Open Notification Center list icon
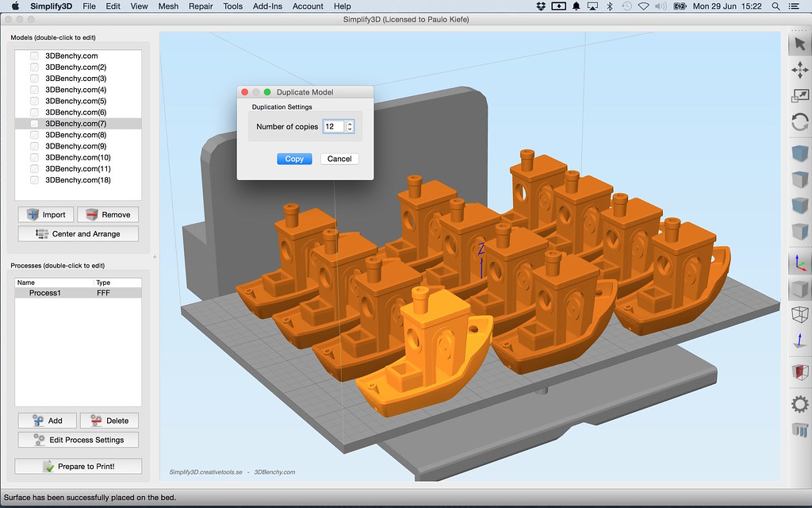812x508 pixels. 793,6
